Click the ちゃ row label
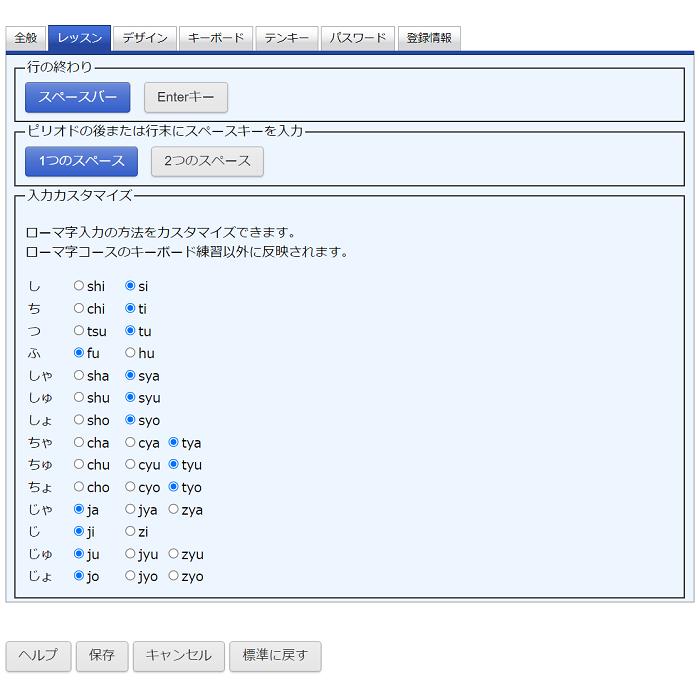700x700 pixels. [40, 443]
